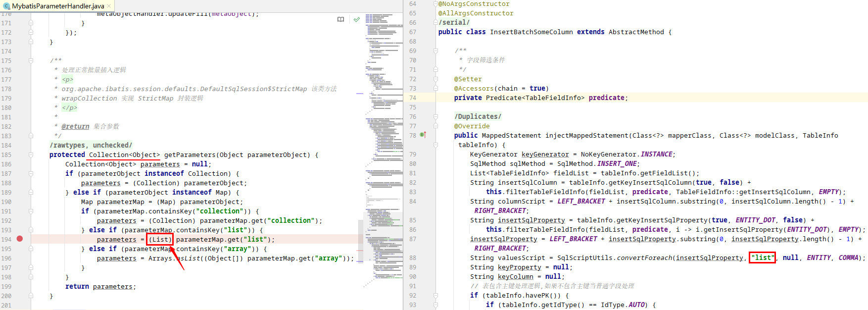Expand the folded "/rawtypes, unchecked/" region
The image size is (868, 310).
91,145
